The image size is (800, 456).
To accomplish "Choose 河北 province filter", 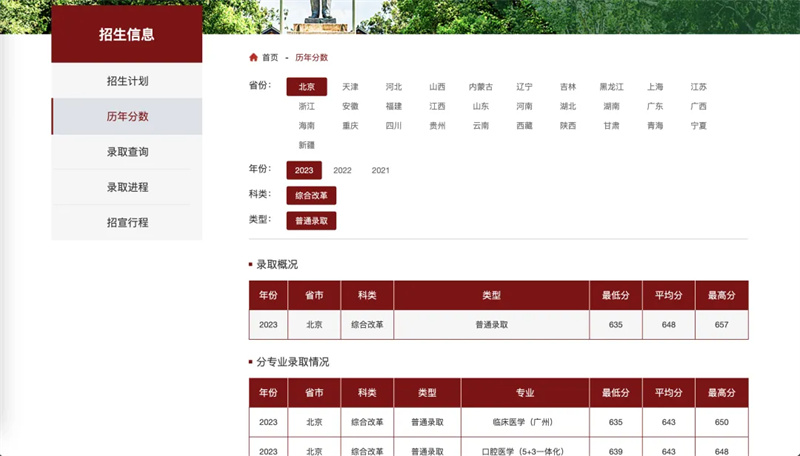I will pyautogui.click(x=394, y=87).
